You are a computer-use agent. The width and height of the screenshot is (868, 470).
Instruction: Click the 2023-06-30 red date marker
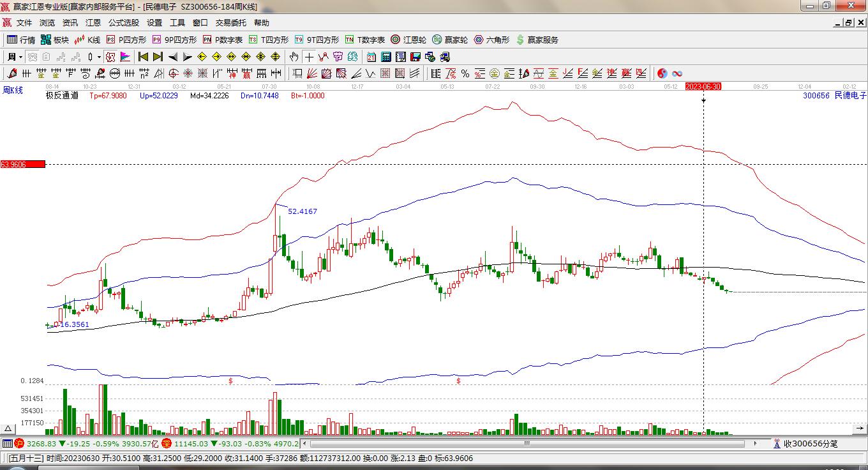pos(703,86)
